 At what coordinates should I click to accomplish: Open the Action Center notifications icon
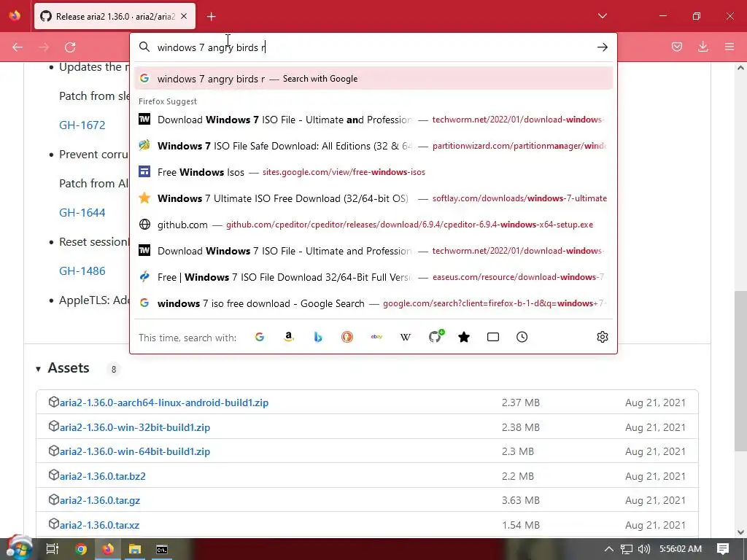click(x=723, y=549)
